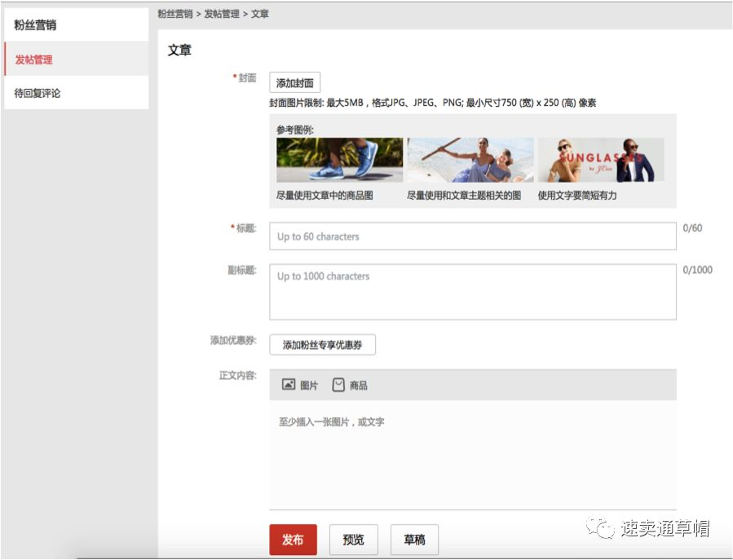This screenshot has height=560, width=733.
Task: Click the Sunglasses example thumbnail
Action: (601, 160)
